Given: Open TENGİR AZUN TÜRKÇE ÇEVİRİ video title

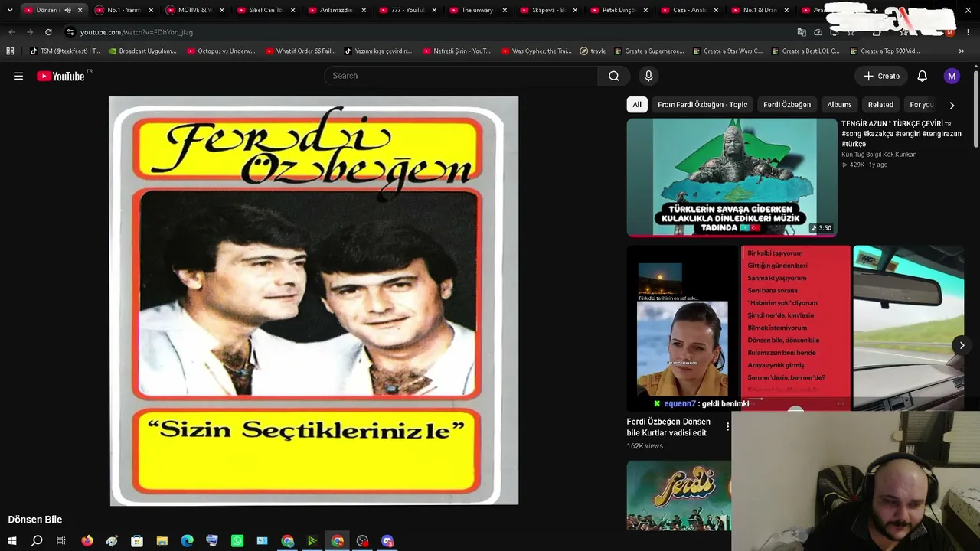Looking at the screenshot, I should pos(901,133).
